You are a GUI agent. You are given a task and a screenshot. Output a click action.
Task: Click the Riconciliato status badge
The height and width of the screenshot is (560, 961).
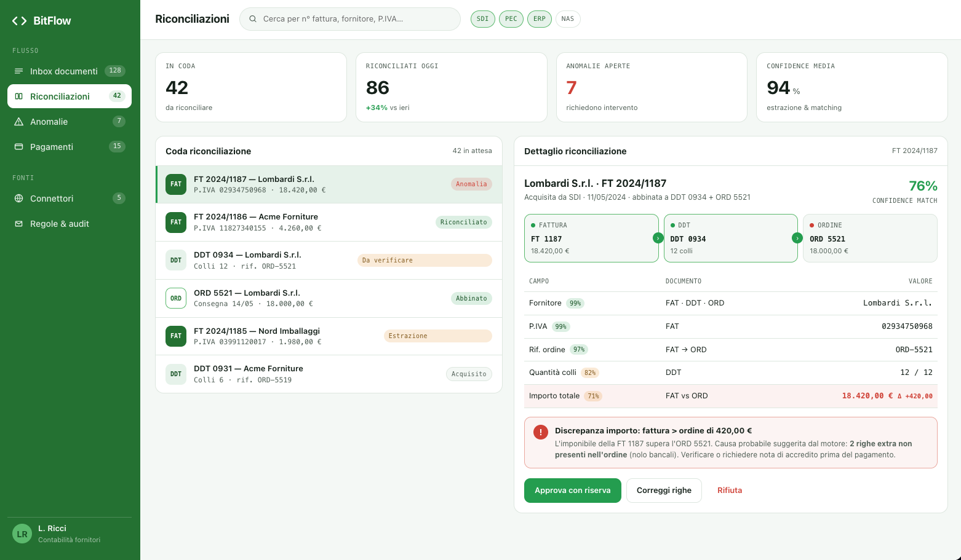464,223
